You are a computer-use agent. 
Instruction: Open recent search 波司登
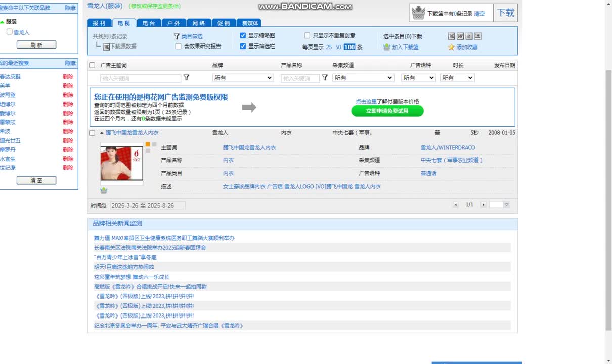point(8,95)
